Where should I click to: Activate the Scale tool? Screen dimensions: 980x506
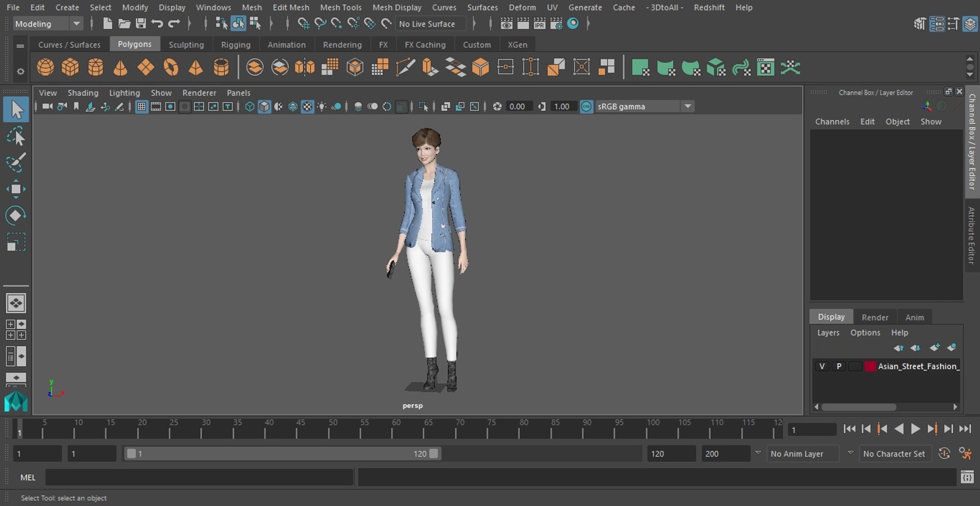click(x=16, y=242)
